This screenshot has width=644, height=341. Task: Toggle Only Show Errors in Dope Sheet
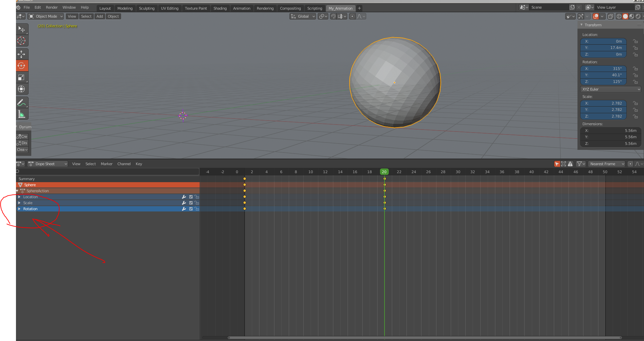(x=570, y=164)
